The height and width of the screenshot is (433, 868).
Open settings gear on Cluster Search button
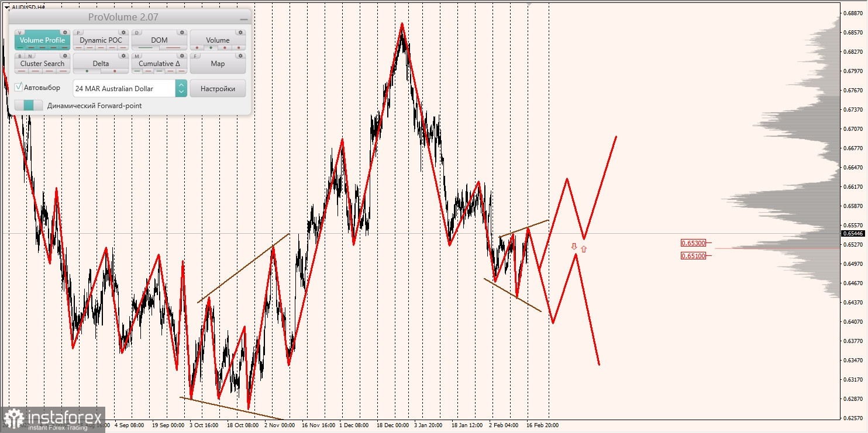pos(65,56)
